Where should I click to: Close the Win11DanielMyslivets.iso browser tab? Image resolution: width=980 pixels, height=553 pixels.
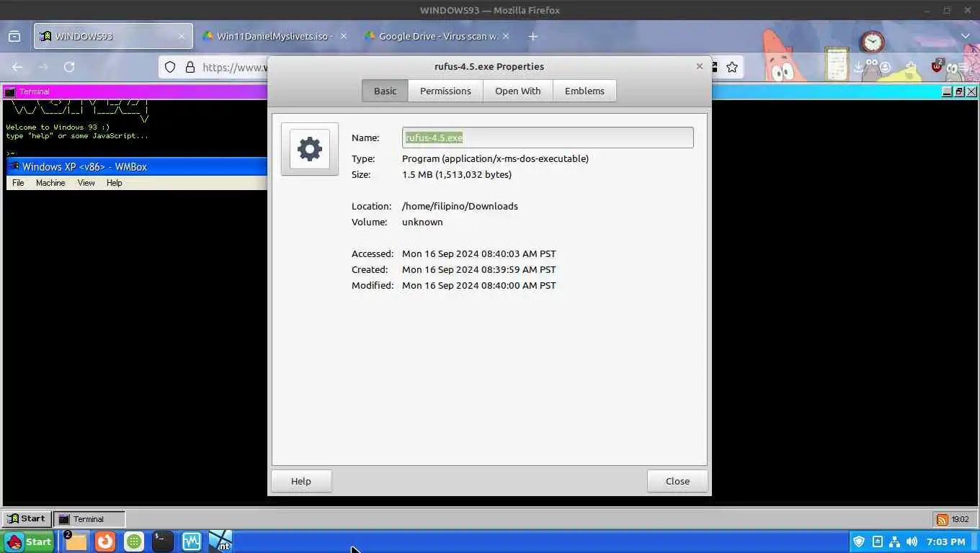click(343, 36)
